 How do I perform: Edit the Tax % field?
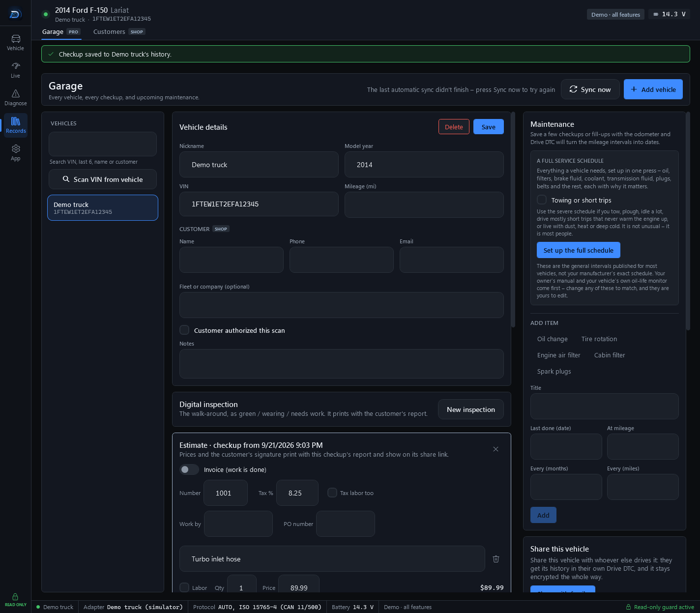click(297, 493)
